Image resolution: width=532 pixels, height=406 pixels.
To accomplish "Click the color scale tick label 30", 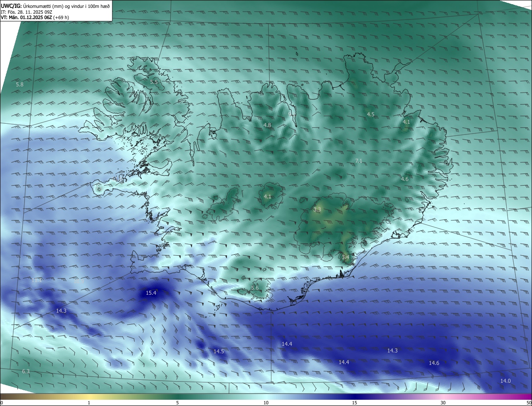I will [x=443, y=403].
